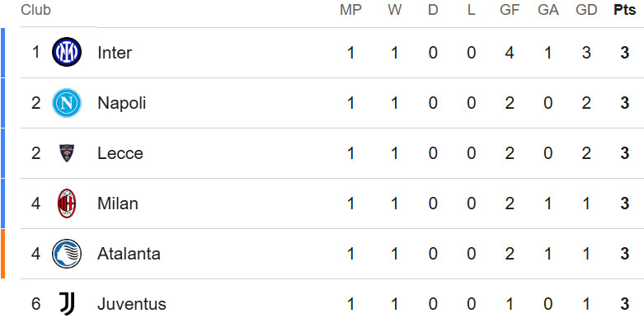Image resolution: width=644 pixels, height=318 pixels.
Task: Open the Napoli team name link
Action: coord(121,103)
